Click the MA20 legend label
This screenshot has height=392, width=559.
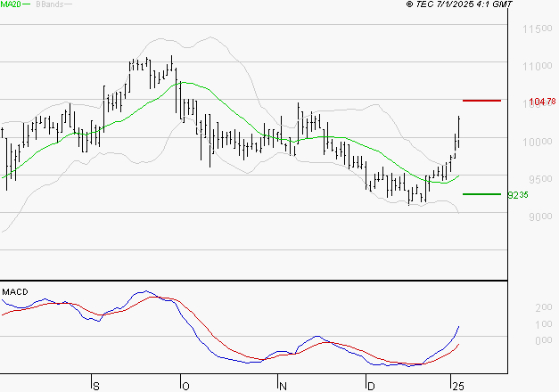click(11, 4)
